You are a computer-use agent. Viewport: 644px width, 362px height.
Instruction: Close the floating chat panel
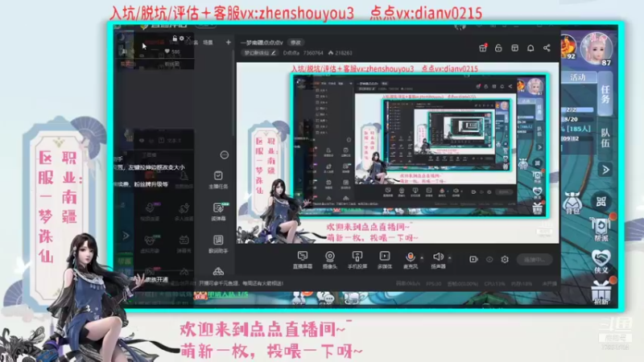[x=188, y=38]
